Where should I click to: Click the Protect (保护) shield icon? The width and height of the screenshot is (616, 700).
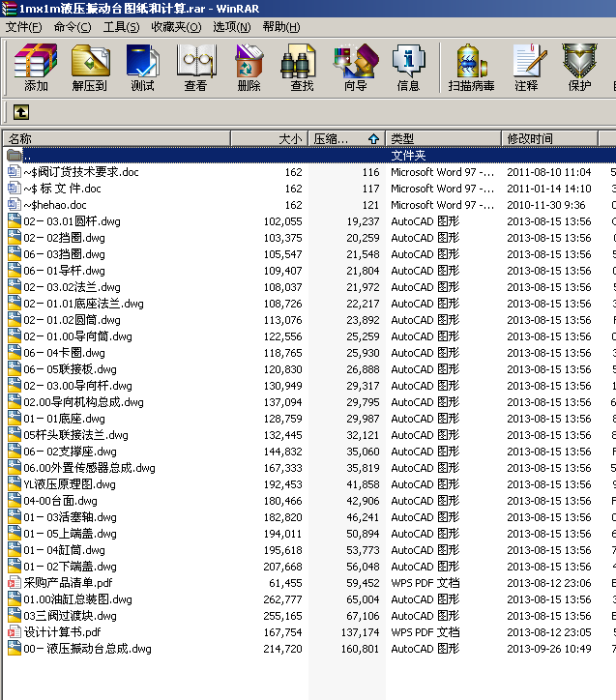coord(579,67)
